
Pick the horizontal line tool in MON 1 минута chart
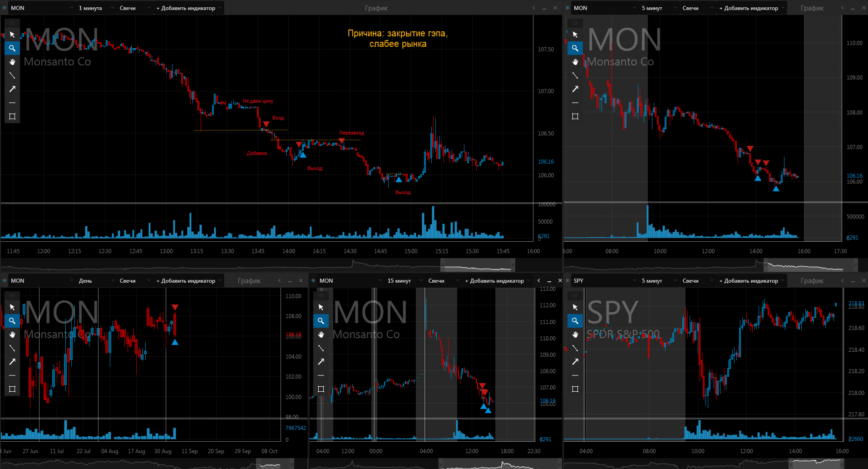(x=12, y=103)
